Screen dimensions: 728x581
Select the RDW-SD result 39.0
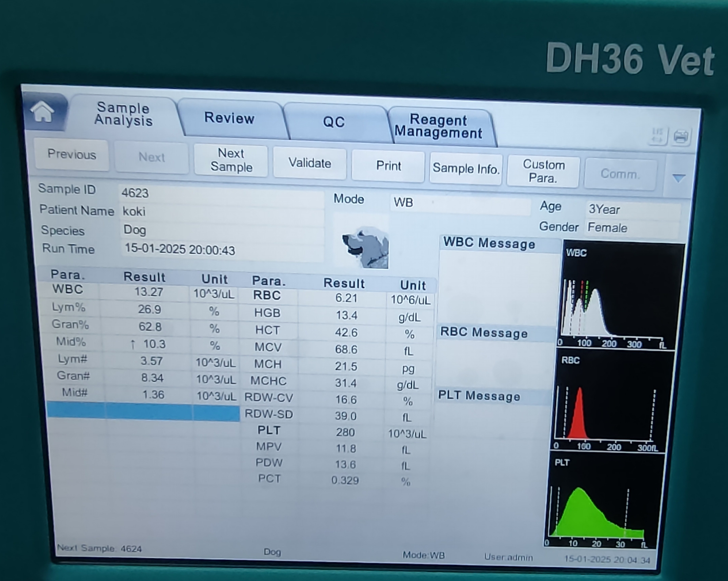pos(346,416)
